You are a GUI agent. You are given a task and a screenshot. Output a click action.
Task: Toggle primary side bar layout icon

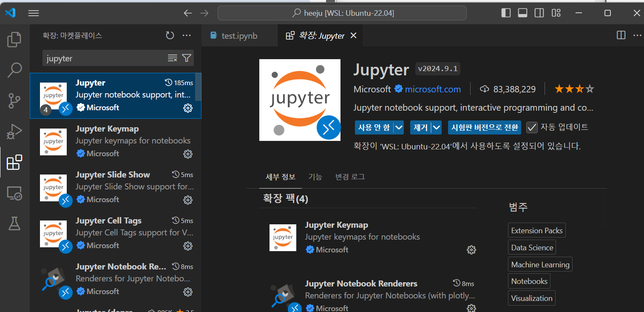point(506,13)
